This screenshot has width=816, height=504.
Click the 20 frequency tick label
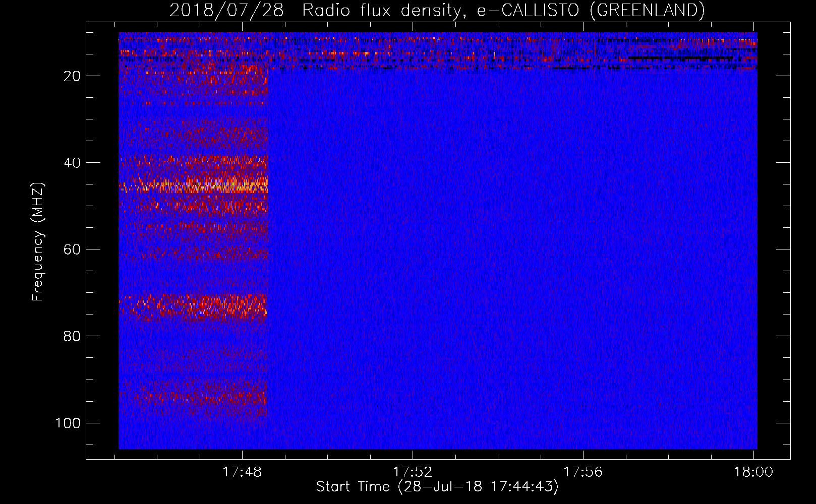click(72, 76)
